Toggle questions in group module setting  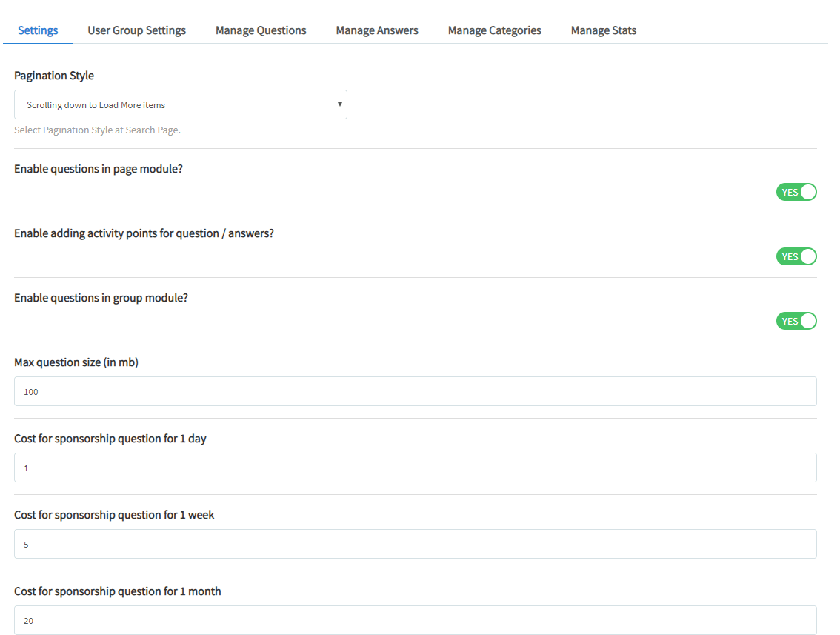pyautogui.click(x=796, y=320)
